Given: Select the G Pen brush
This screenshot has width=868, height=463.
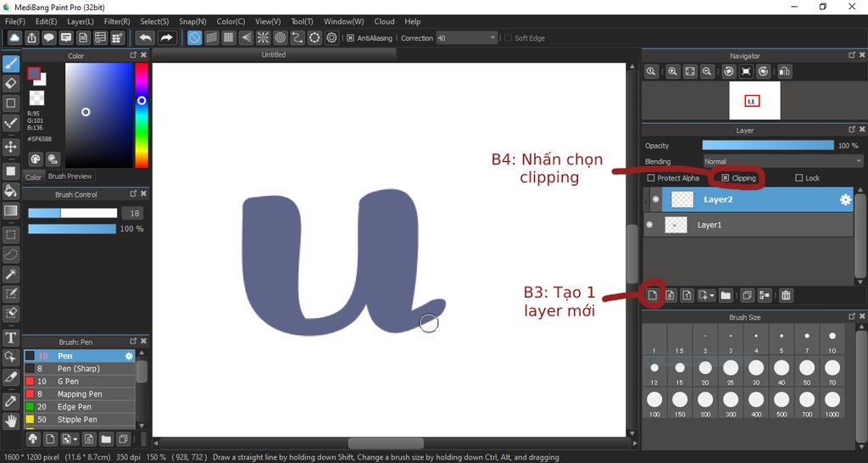Looking at the screenshot, I should pos(79,381).
